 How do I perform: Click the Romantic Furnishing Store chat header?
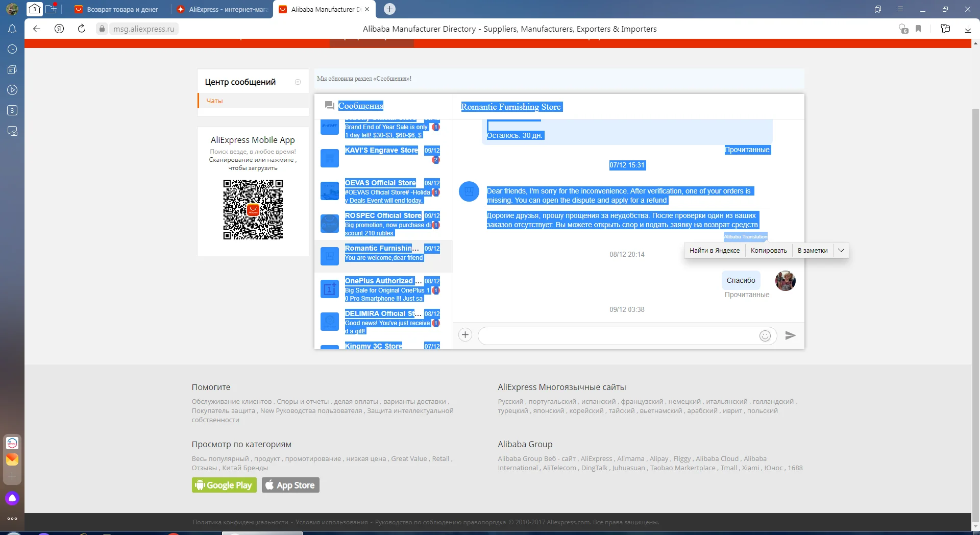click(511, 107)
